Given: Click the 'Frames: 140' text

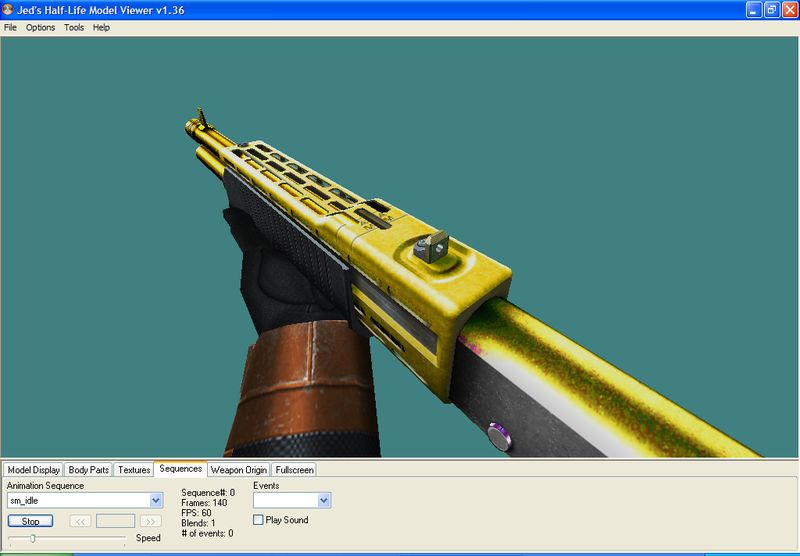Looking at the screenshot, I should 204,503.
